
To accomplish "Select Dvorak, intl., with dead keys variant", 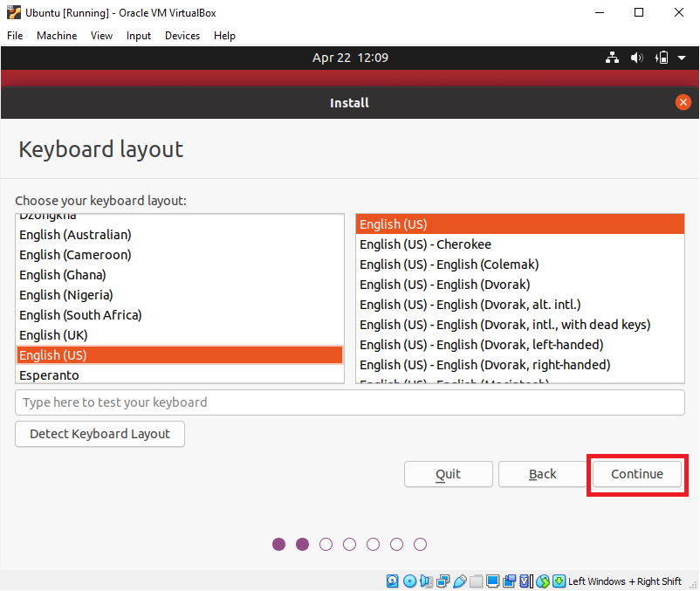I will coord(520,325).
